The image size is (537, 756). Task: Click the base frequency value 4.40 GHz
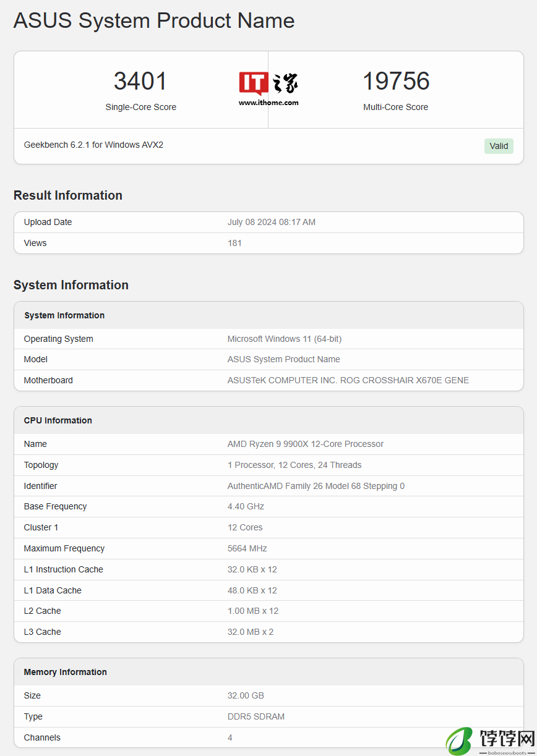coord(246,506)
